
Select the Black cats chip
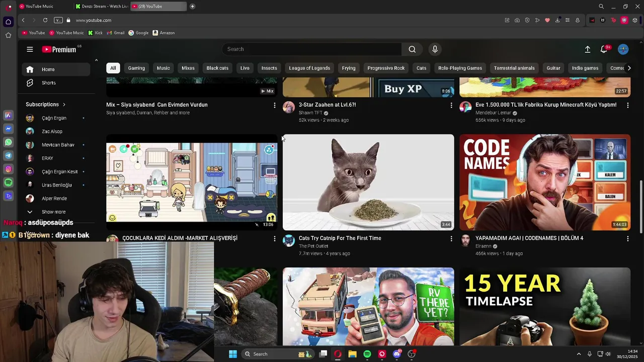click(x=217, y=68)
